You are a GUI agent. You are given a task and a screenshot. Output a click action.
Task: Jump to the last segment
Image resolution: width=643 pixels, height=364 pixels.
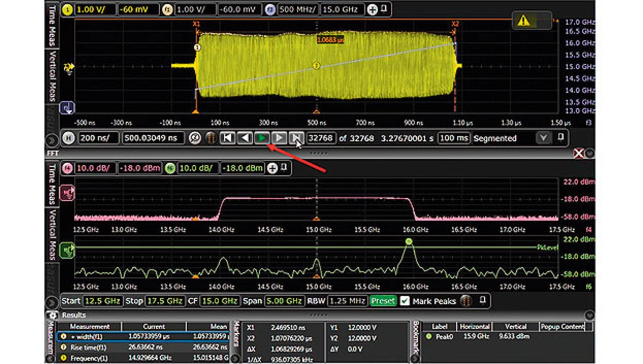[x=296, y=138]
